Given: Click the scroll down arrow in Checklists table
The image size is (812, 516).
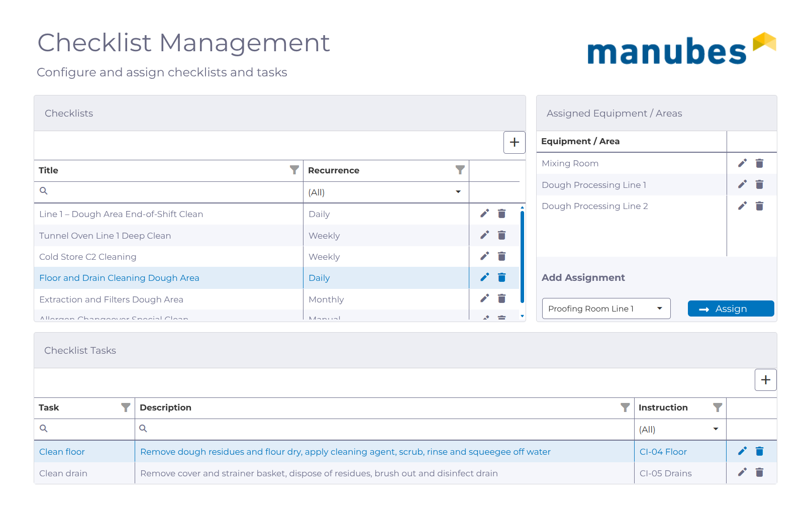Looking at the screenshot, I should [x=523, y=316].
